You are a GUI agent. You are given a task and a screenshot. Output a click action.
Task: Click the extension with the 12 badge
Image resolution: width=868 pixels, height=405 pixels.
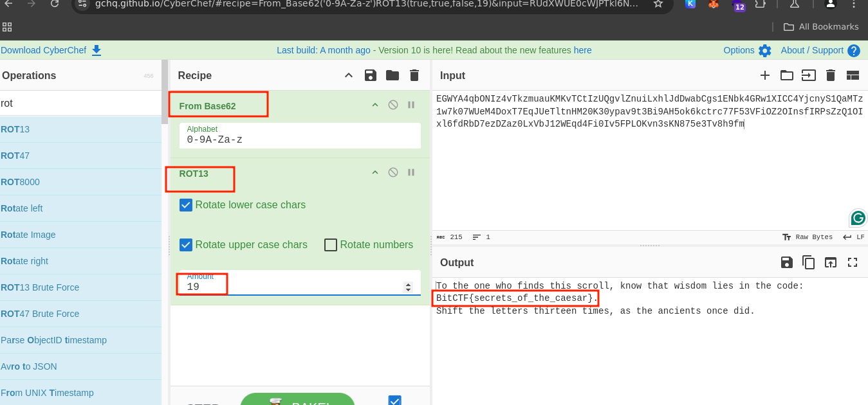[x=739, y=5]
